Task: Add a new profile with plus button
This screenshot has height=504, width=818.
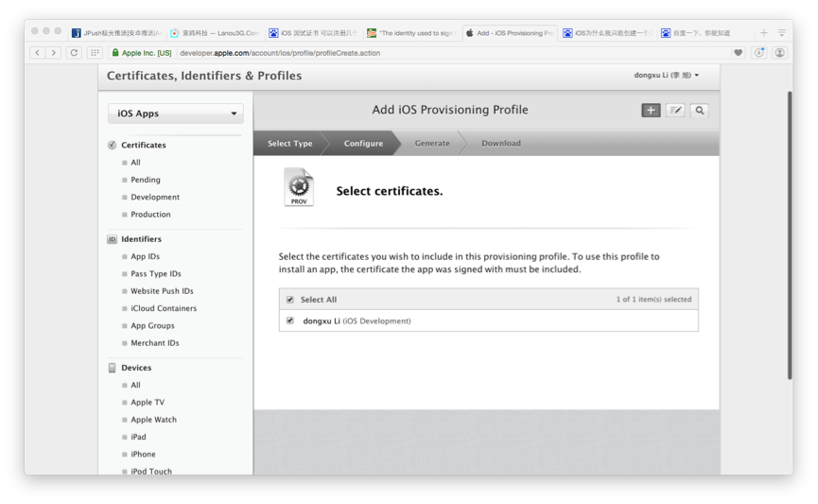Action: (651, 110)
